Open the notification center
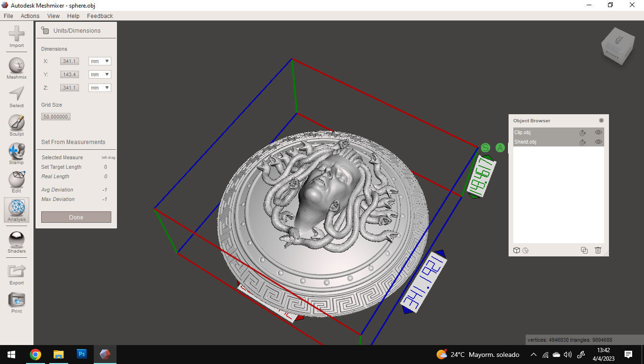The image size is (644, 364). click(x=628, y=355)
